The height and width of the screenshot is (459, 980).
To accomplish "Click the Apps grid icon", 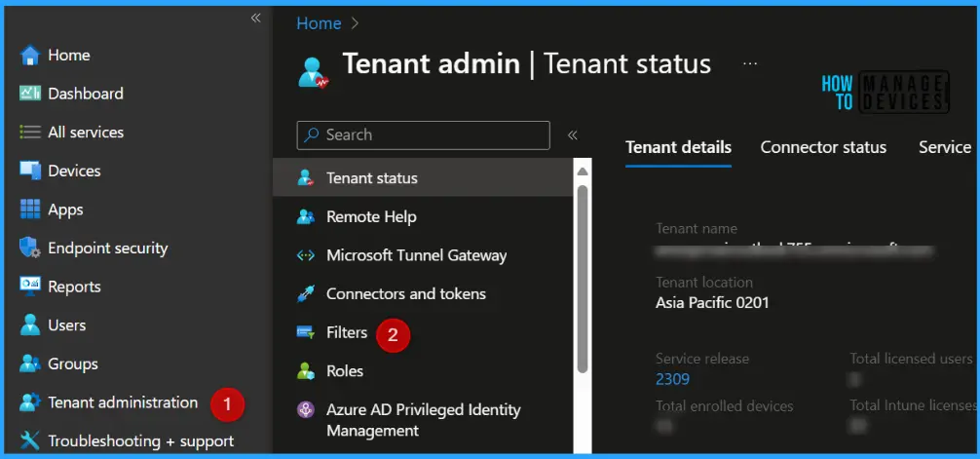I will point(30,209).
